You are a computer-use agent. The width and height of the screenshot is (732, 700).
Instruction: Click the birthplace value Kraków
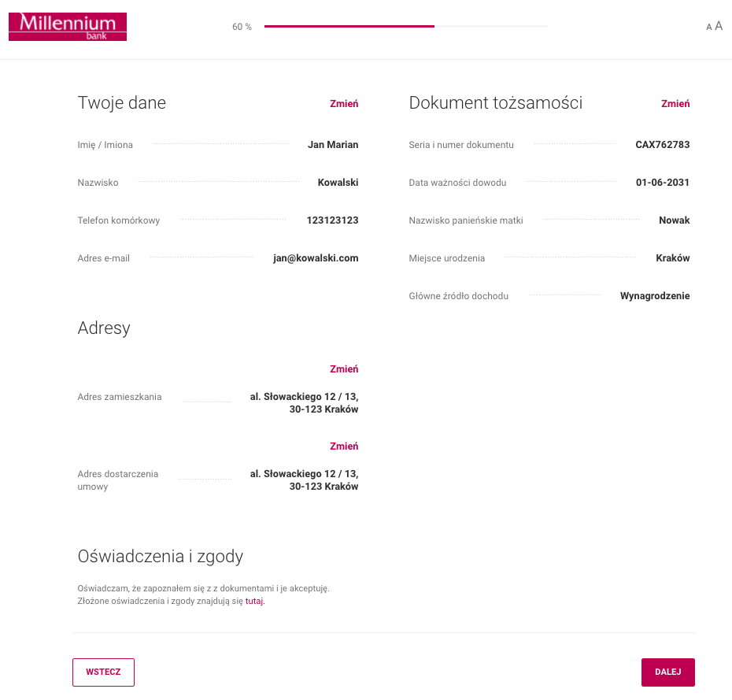tap(673, 258)
